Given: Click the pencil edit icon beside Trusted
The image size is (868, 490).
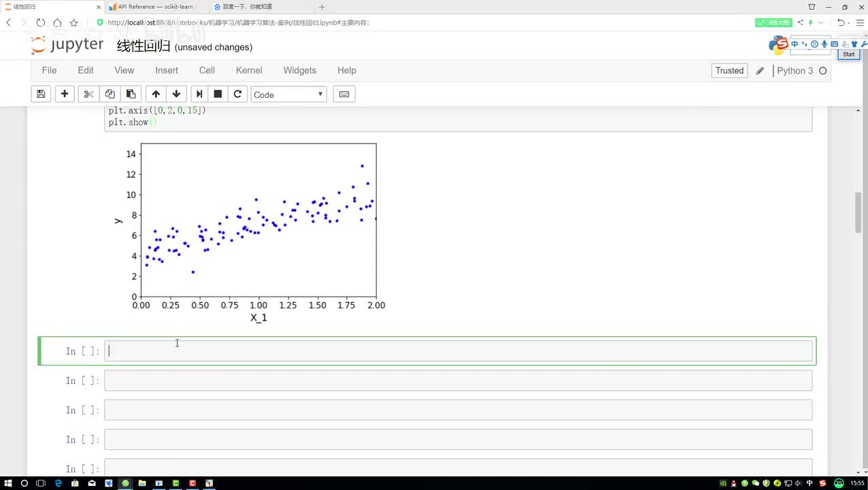Looking at the screenshot, I should click(760, 71).
